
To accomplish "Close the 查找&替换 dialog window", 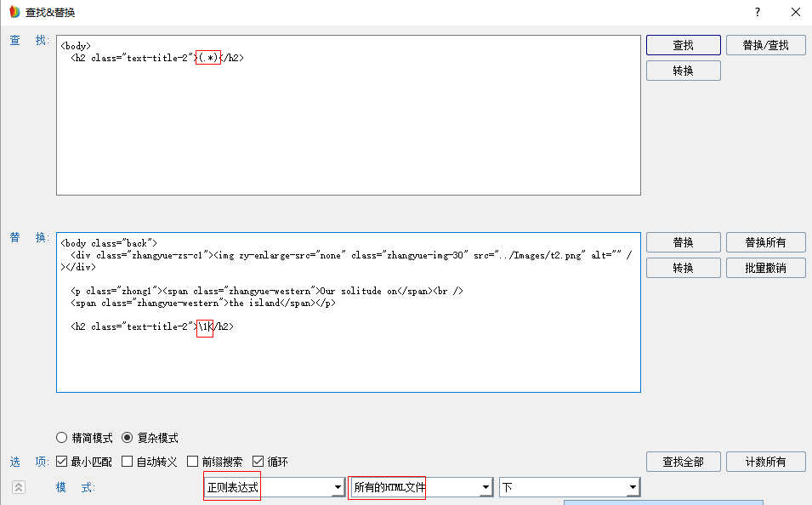I will pos(795,12).
